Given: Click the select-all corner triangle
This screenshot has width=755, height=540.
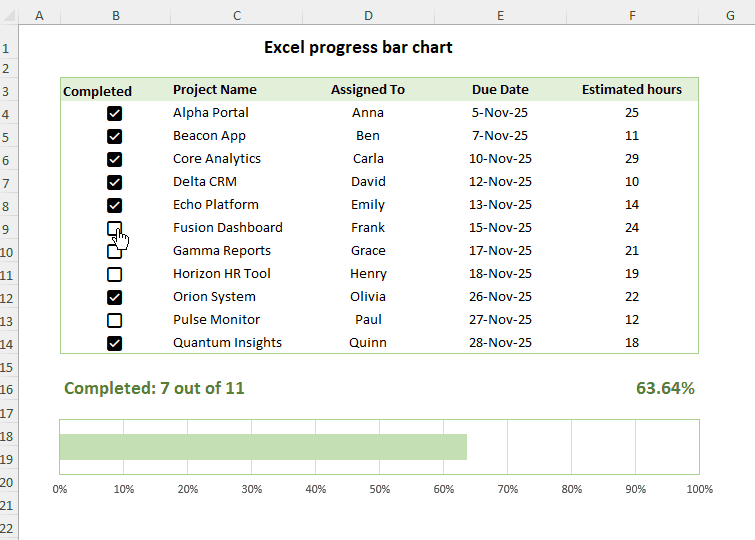Looking at the screenshot, I should [9, 15].
